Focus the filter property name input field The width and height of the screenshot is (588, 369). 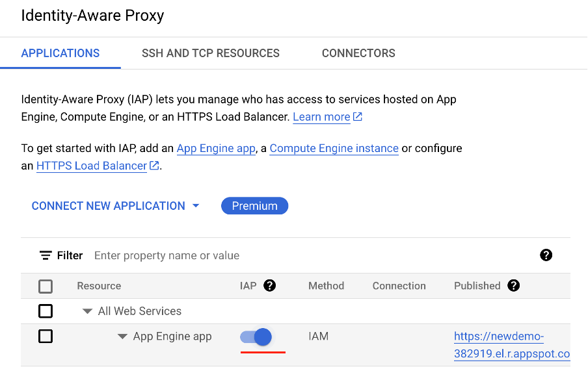point(260,255)
